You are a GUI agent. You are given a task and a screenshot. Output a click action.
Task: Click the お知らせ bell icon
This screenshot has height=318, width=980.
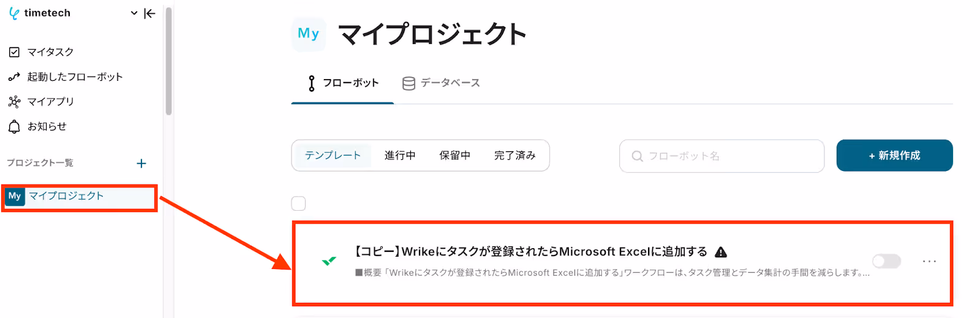pos(14,126)
